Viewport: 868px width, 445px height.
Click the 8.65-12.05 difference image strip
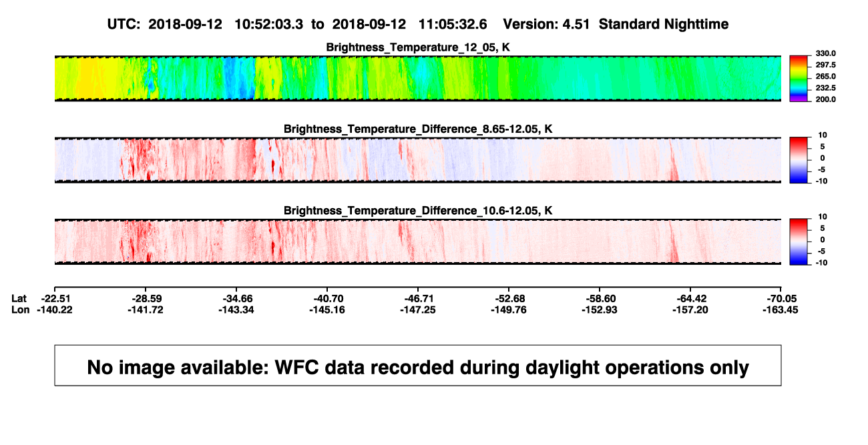pyautogui.click(x=418, y=159)
